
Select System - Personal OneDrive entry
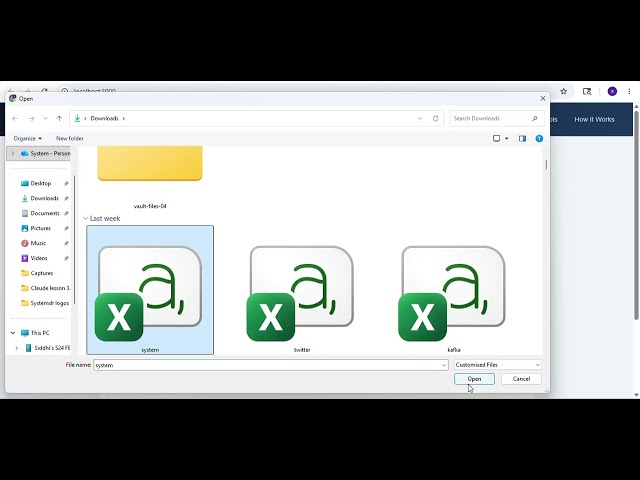[46, 153]
